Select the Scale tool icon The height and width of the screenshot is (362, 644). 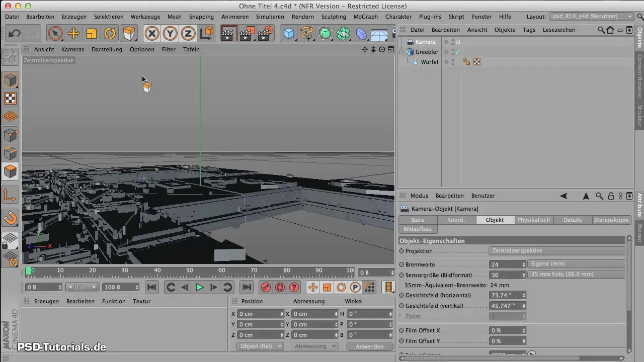tap(92, 34)
